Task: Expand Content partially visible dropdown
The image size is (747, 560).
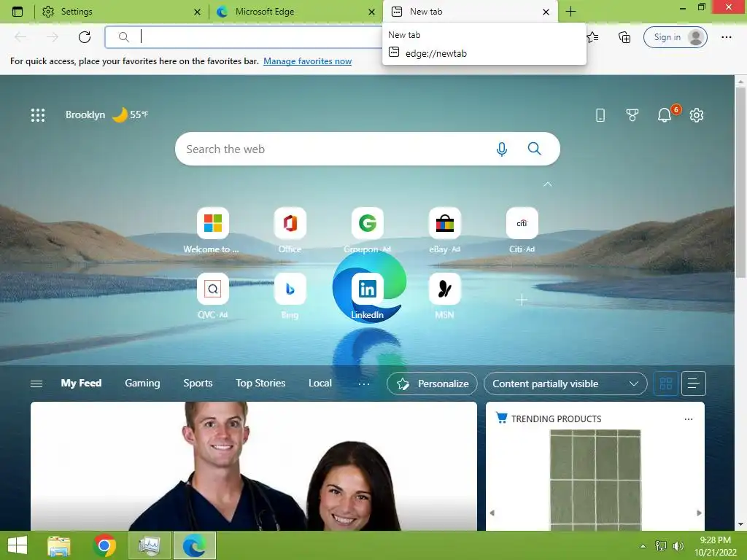Action: (565, 384)
